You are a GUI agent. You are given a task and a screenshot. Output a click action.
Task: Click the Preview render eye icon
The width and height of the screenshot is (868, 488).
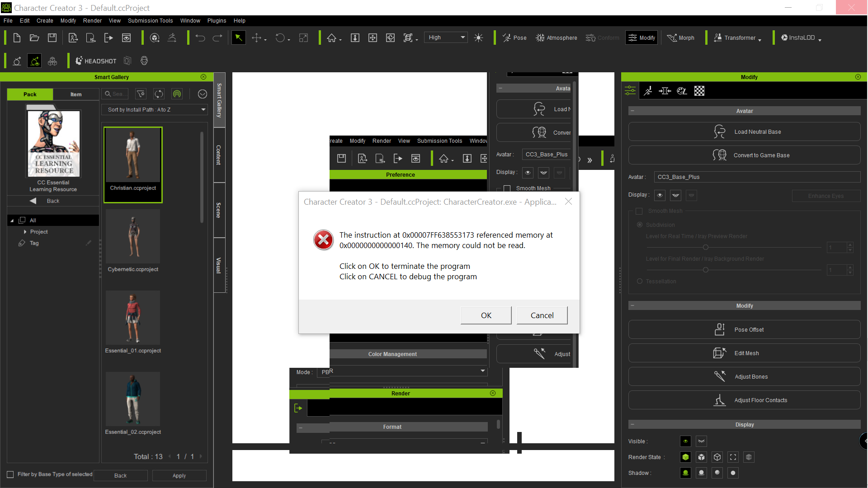[x=126, y=38]
